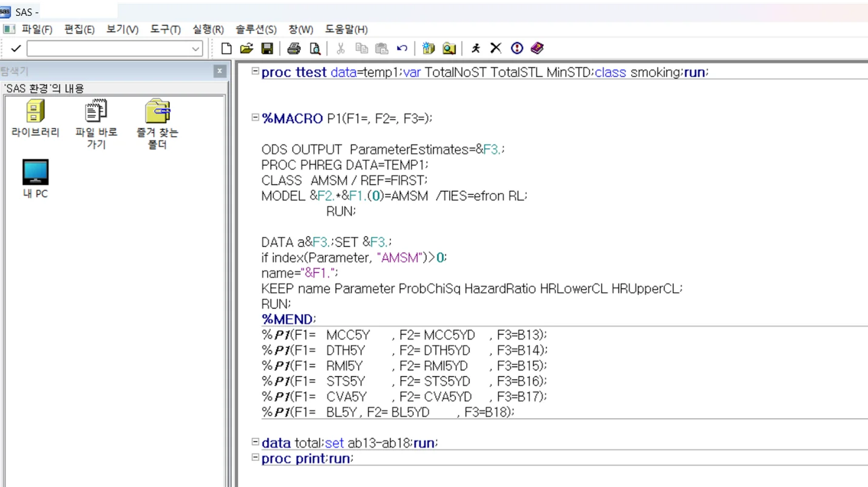Image resolution: width=868 pixels, height=487 pixels.
Task: Open the 실행(R) menu
Action: tap(208, 29)
